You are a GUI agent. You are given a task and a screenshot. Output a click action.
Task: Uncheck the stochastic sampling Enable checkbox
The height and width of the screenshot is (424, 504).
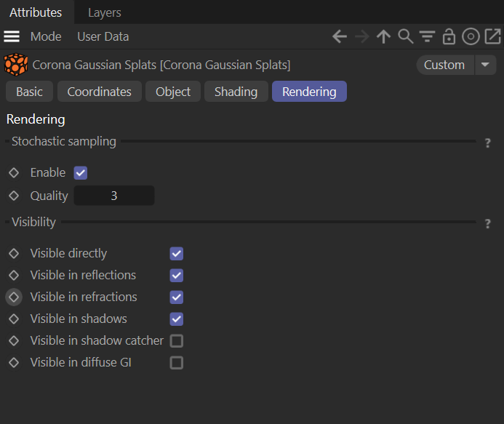click(80, 173)
